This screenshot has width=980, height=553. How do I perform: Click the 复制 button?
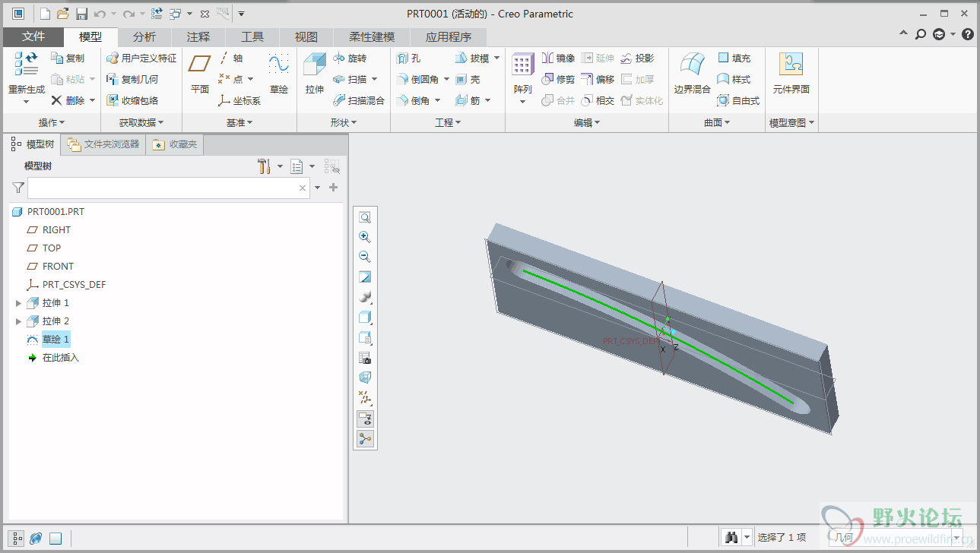coord(68,58)
